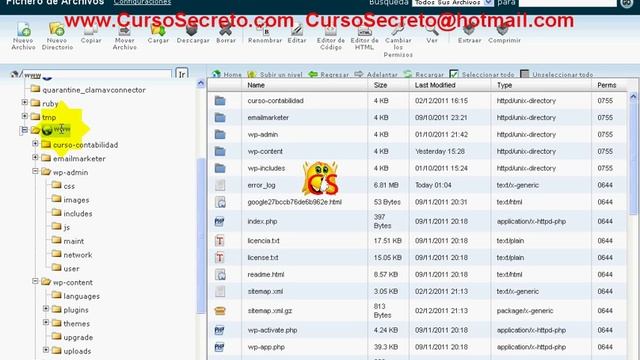Collapse the wp-content tree folder
The width and height of the screenshot is (640, 360).
(35, 281)
